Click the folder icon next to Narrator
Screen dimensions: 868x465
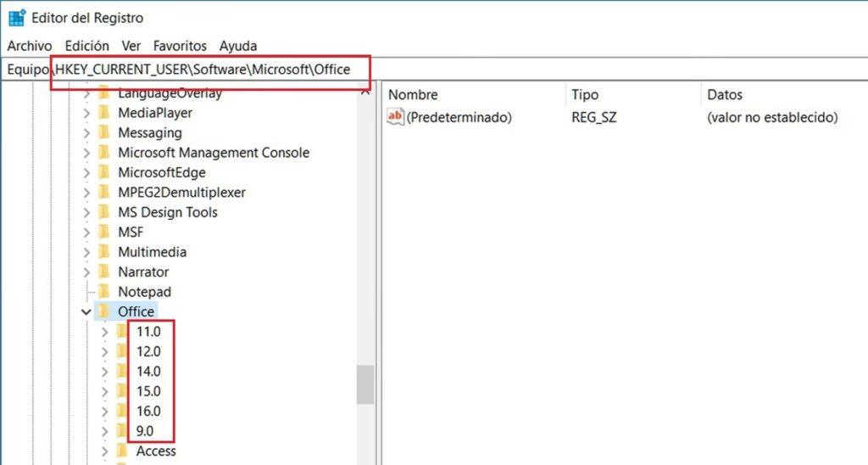104,272
